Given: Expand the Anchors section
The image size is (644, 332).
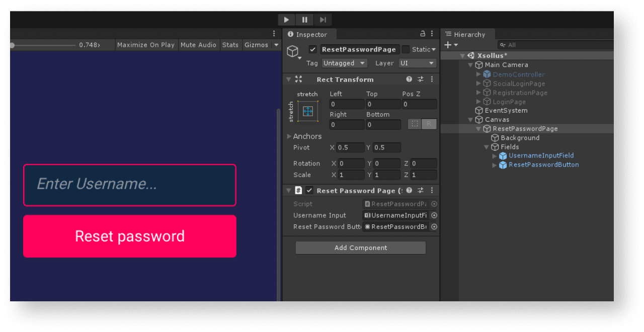Looking at the screenshot, I should tap(289, 136).
